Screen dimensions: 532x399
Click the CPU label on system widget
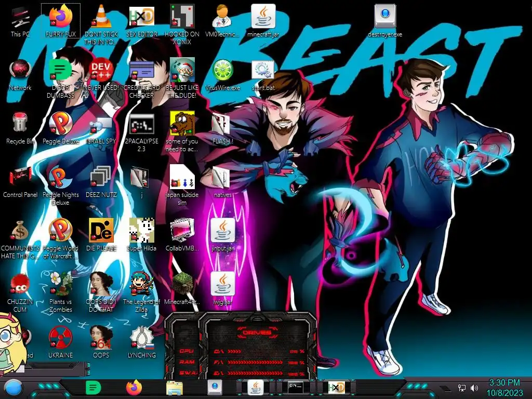[x=187, y=351]
